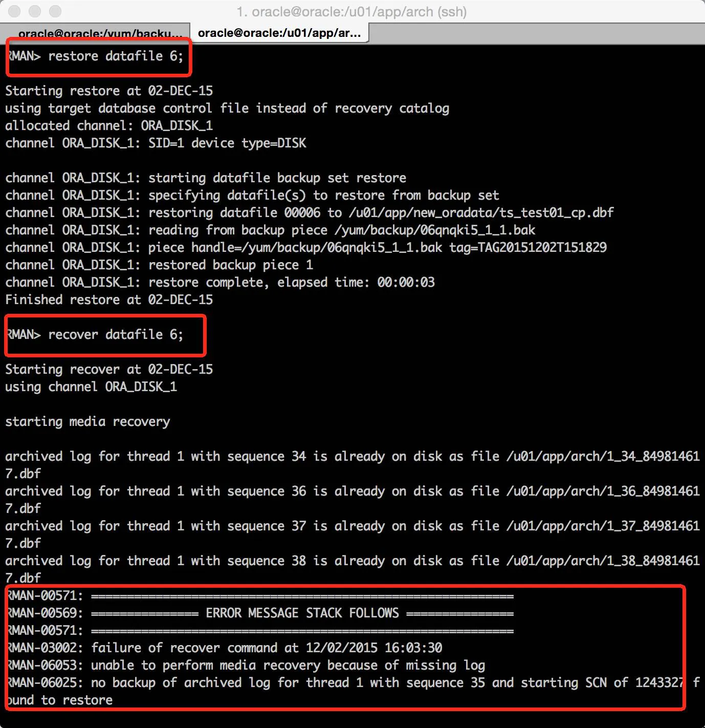Click the 'SID=1 device type=DISK' line
705x728 pixels.
click(x=156, y=143)
